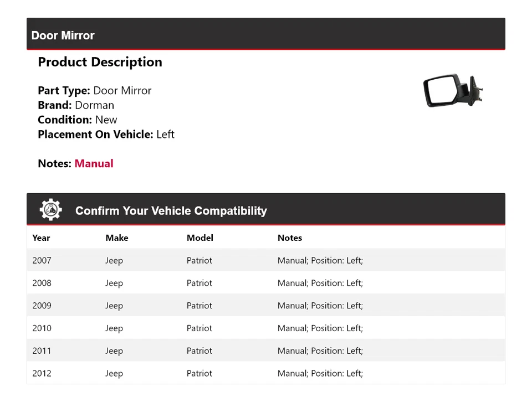The width and height of the screenshot is (532, 402).
Task: Click the Product Description heading
Action: (100, 62)
